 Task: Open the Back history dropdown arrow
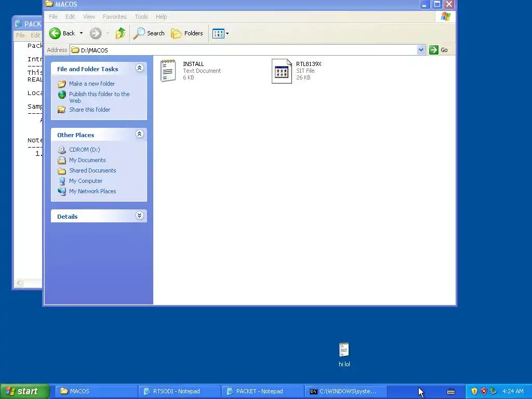(81, 33)
